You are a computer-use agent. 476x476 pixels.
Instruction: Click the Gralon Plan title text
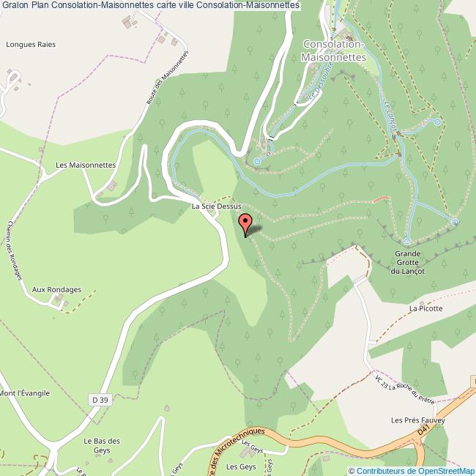(x=26, y=5)
